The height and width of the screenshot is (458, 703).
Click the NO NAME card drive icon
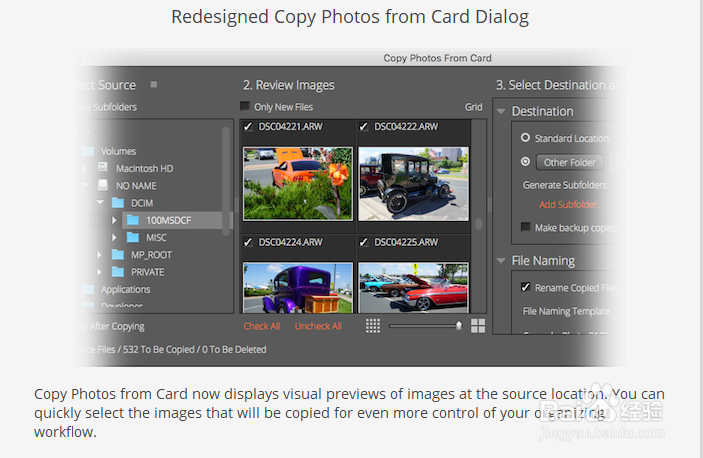(x=103, y=185)
